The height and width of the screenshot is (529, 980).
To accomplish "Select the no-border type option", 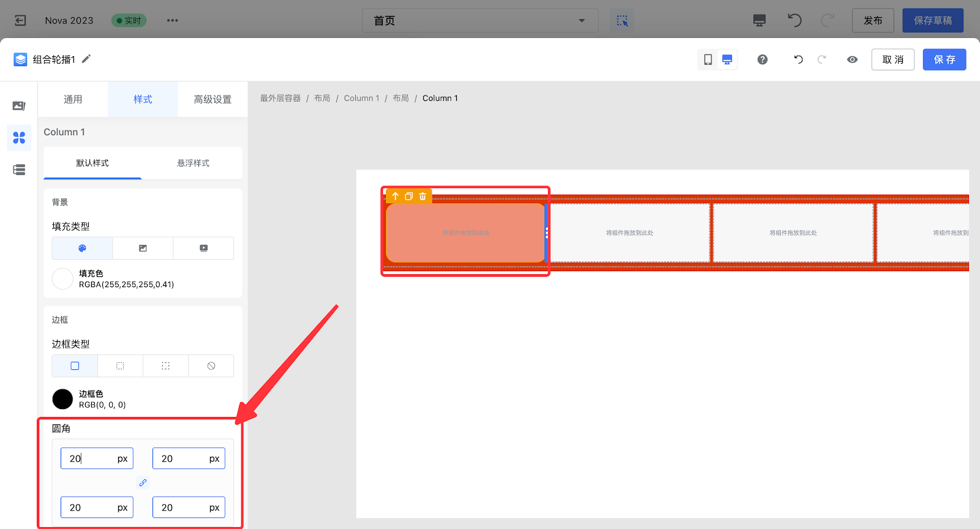I will [x=211, y=366].
